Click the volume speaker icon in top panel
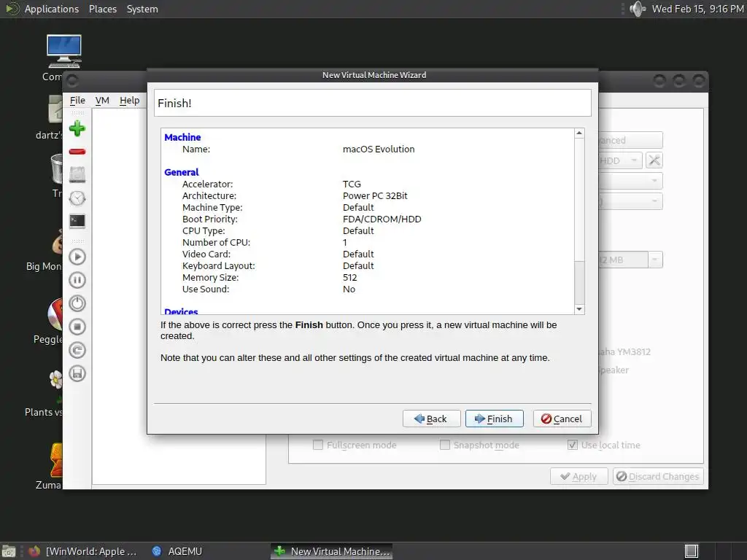This screenshot has width=747, height=560. point(637,9)
